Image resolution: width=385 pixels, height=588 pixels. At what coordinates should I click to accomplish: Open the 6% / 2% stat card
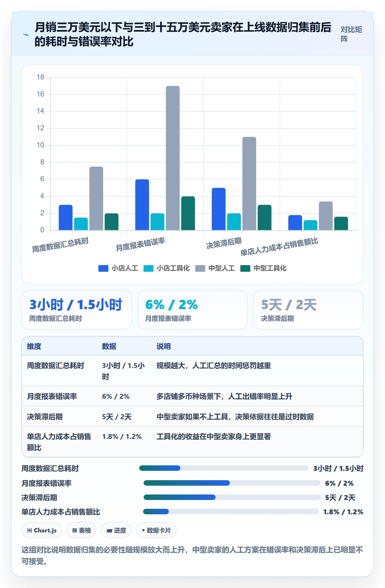[x=193, y=310]
